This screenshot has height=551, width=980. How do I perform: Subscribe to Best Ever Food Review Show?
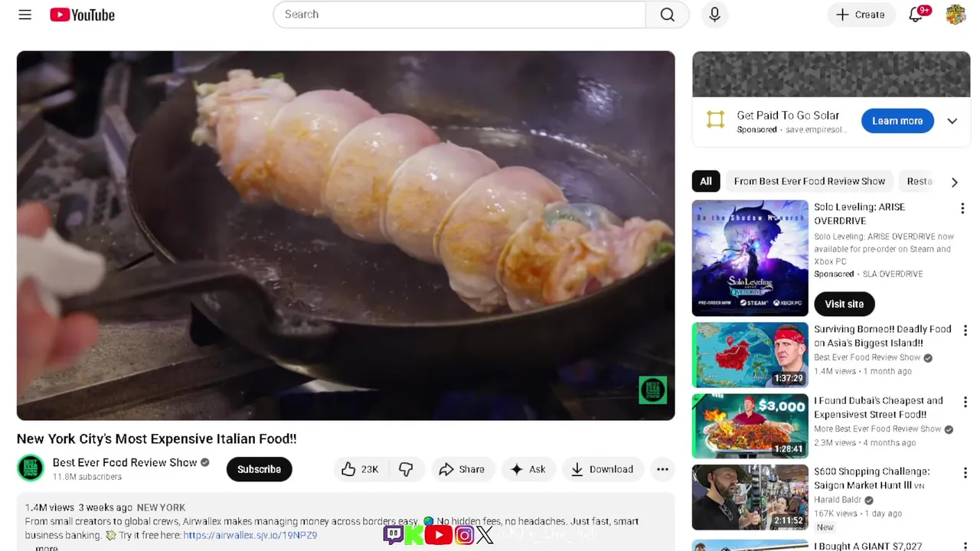pos(259,469)
